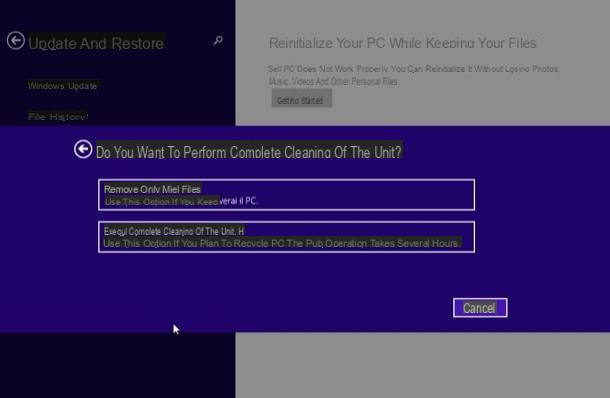Image resolution: width=610 pixels, height=398 pixels.
Task: Click Reinitialize Your PC While Keeping Files heading
Action: tap(403, 43)
